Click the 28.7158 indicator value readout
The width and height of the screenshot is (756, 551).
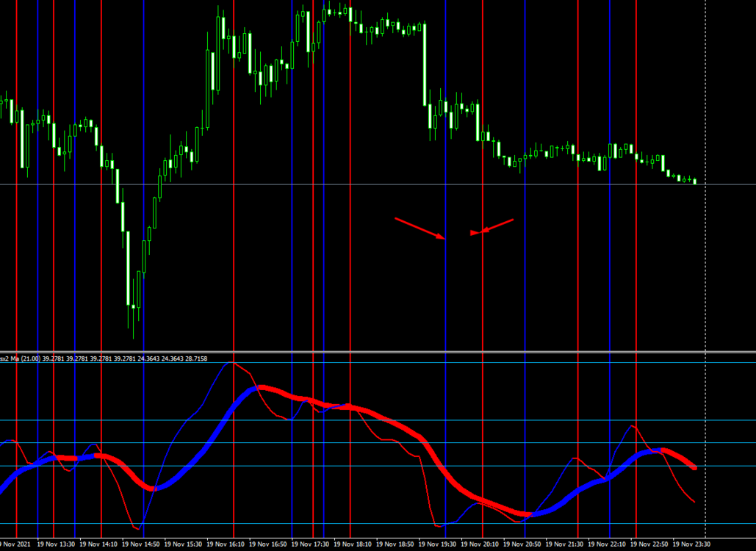196,359
